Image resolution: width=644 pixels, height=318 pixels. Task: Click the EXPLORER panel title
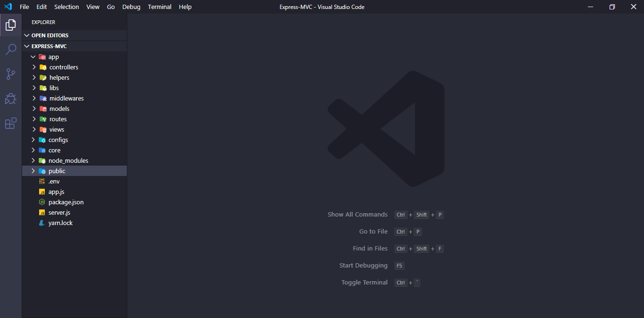pyautogui.click(x=43, y=22)
